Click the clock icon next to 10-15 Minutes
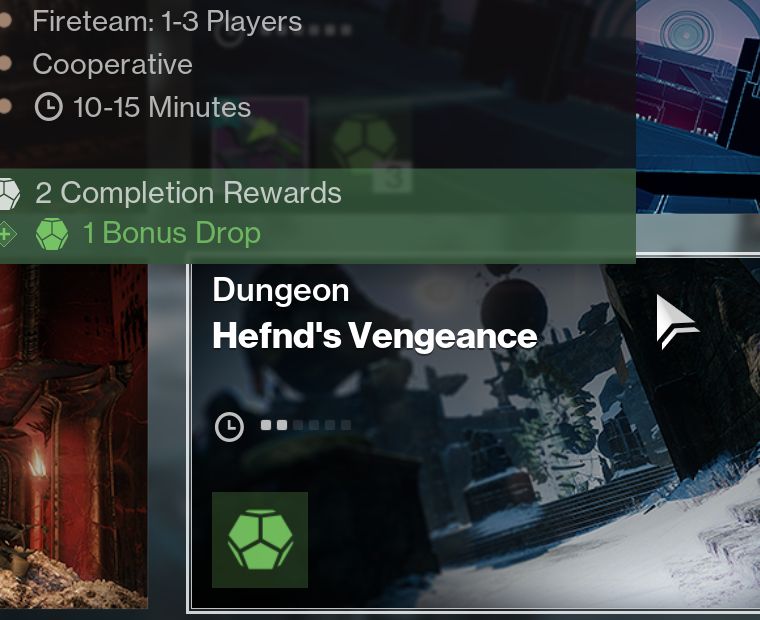 pos(48,107)
